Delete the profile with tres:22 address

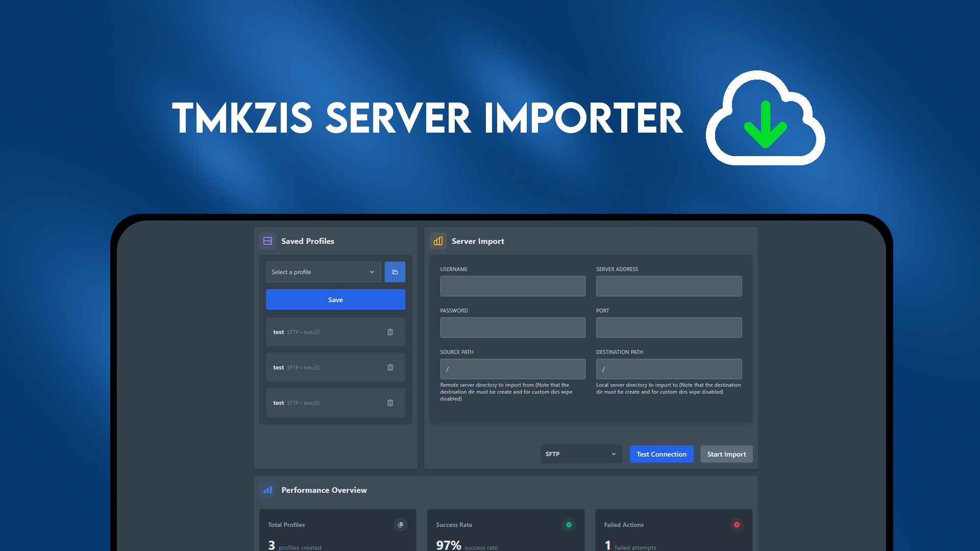(x=390, y=367)
